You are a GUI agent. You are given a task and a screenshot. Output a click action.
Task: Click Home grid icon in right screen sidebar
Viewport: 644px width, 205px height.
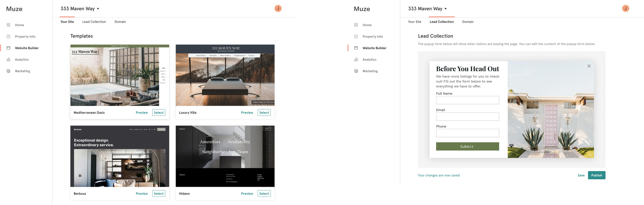(356, 25)
